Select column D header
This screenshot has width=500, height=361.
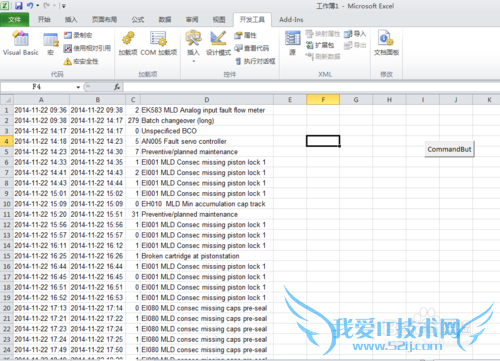click(207, 100)
